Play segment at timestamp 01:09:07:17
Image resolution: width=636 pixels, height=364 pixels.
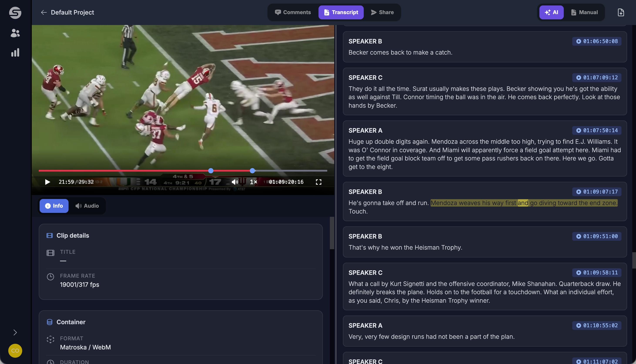(597, 192)
